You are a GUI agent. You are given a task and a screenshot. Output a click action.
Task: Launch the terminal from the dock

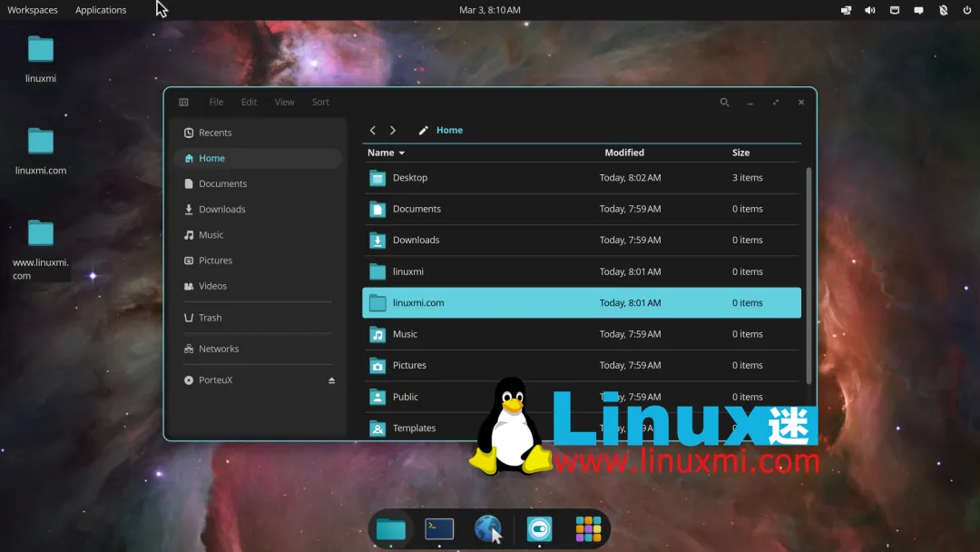point(439,529)
